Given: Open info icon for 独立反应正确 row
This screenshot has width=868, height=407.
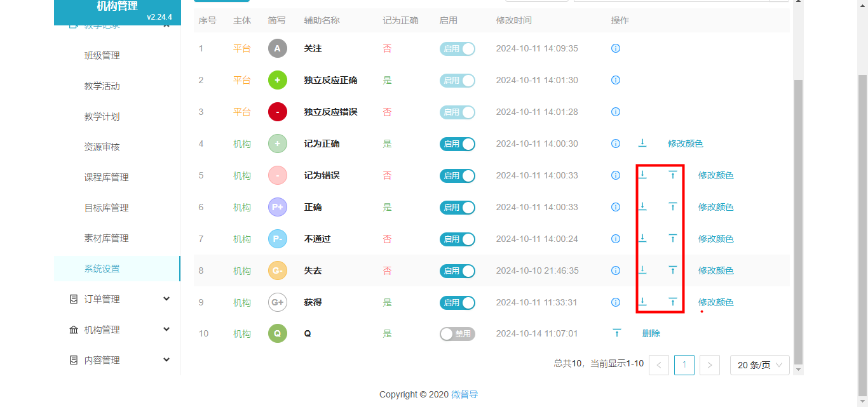Looking at the screenshot, I should tap(615, 80).
